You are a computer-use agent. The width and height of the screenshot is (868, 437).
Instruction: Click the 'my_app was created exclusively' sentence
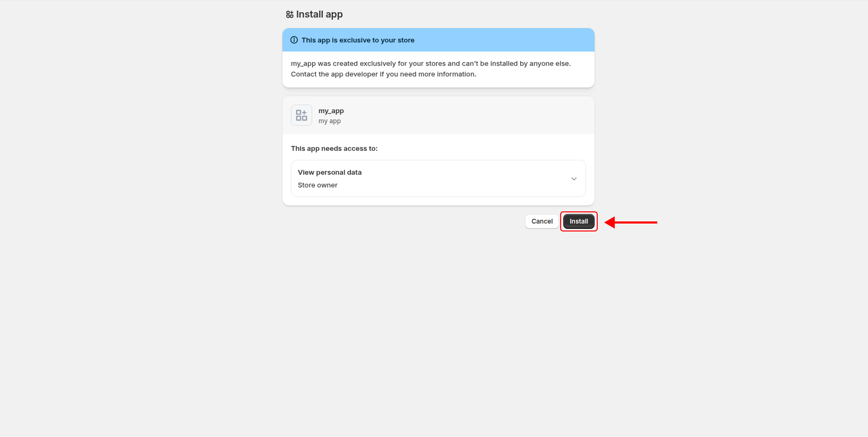pos(431,64)
